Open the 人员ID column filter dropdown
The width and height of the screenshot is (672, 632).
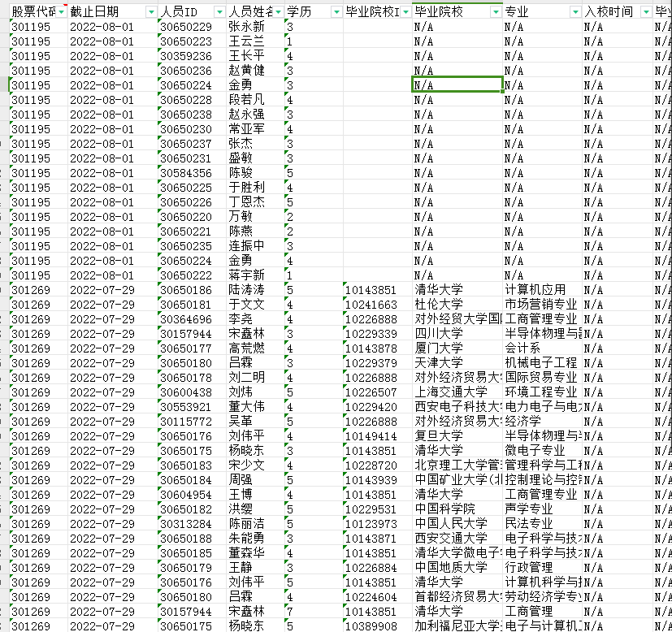[219, 12]
